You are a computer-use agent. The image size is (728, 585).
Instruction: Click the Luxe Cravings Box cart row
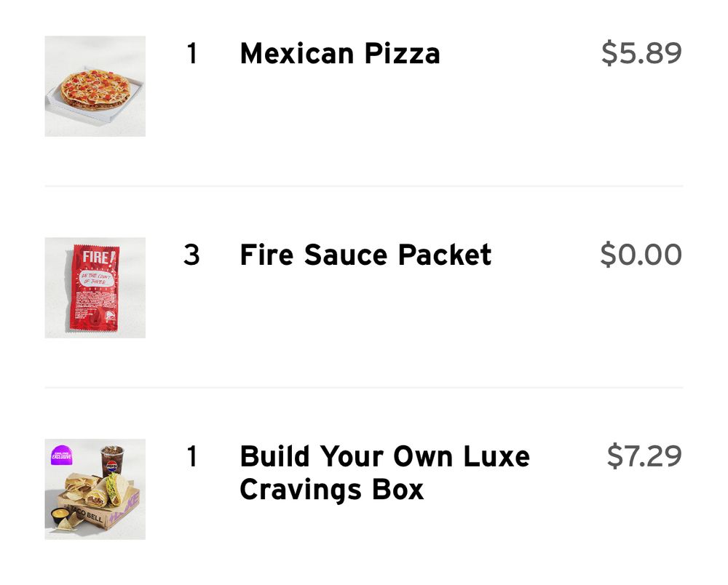coord(364,486)
